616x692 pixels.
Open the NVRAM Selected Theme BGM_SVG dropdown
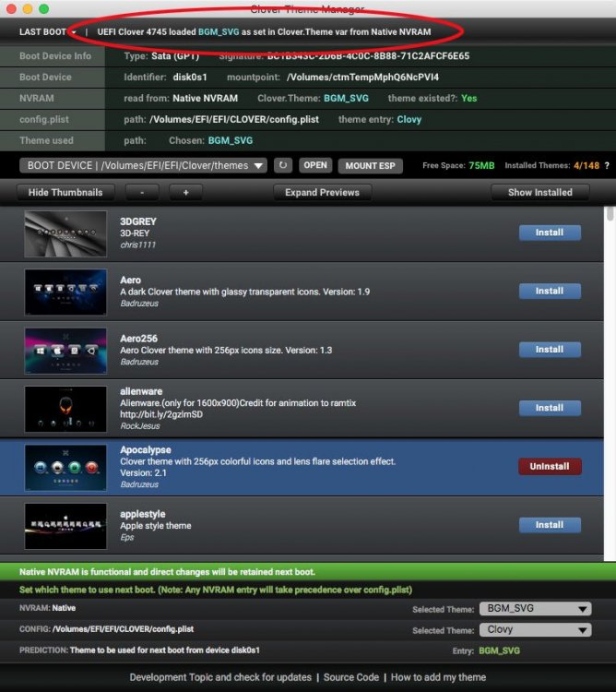[535, 609]
